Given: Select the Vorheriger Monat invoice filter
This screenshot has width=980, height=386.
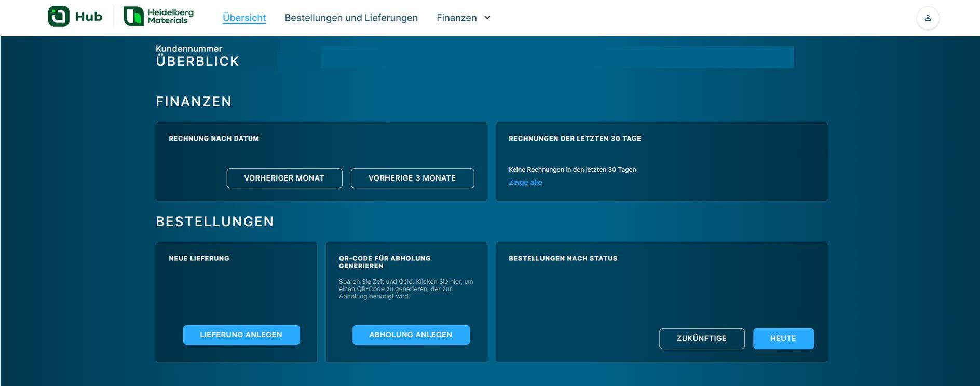Looking at the screenshot, I should point(284,178).
